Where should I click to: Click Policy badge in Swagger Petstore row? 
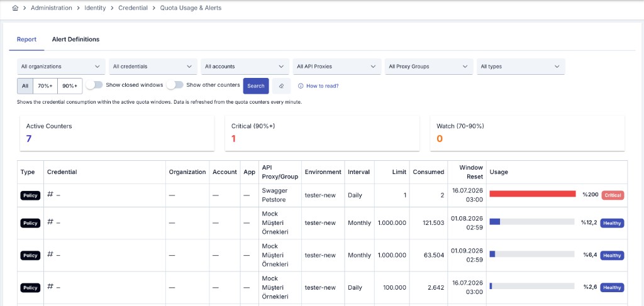[x=30, y=195]
